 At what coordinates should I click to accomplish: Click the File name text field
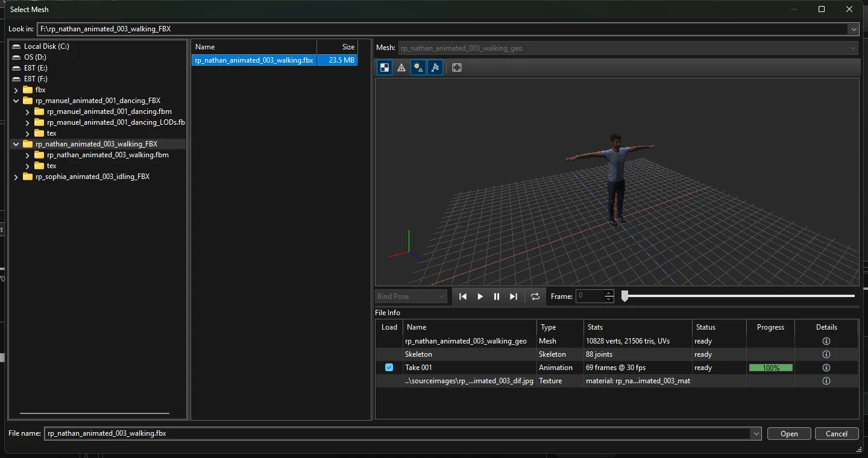pyautogui.click(x=397, y=433)
